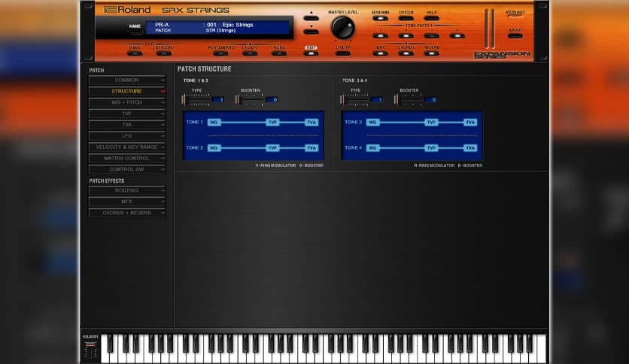The image size is (629, 364).
Task: Click the Tone 2 TVF block
Action: pos(273,148)
